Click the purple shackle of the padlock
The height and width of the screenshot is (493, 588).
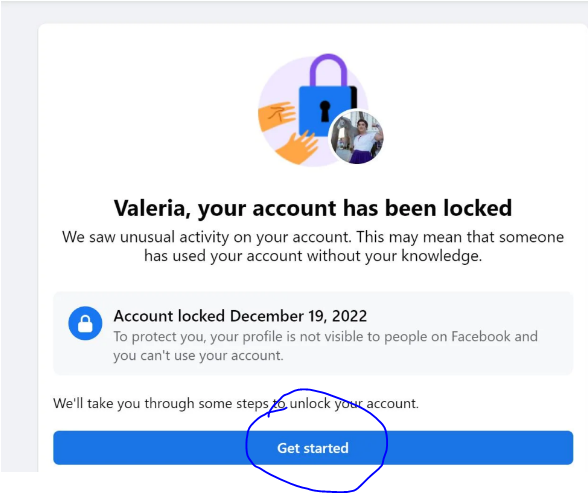328,70
